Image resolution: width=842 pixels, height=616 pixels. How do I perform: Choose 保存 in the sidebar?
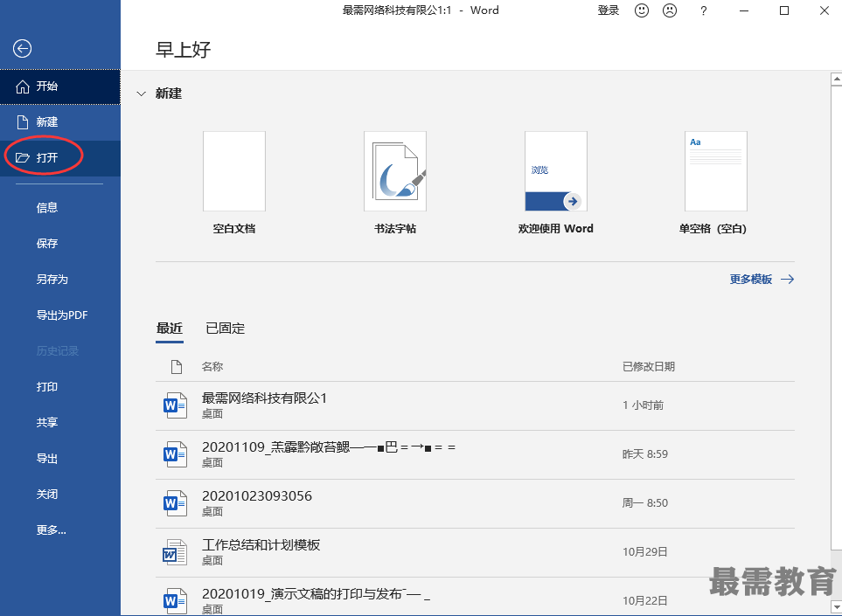(47, 244)
